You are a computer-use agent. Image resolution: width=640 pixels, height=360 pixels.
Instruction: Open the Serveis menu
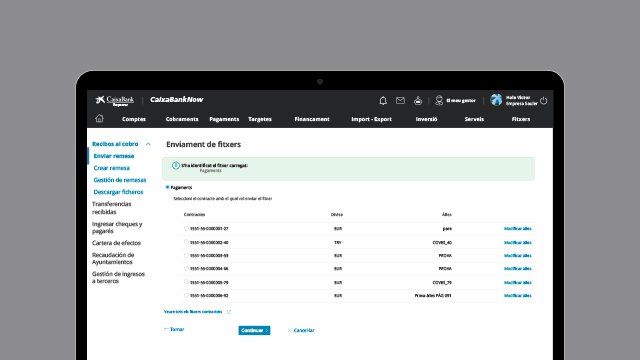coord(474,119)
